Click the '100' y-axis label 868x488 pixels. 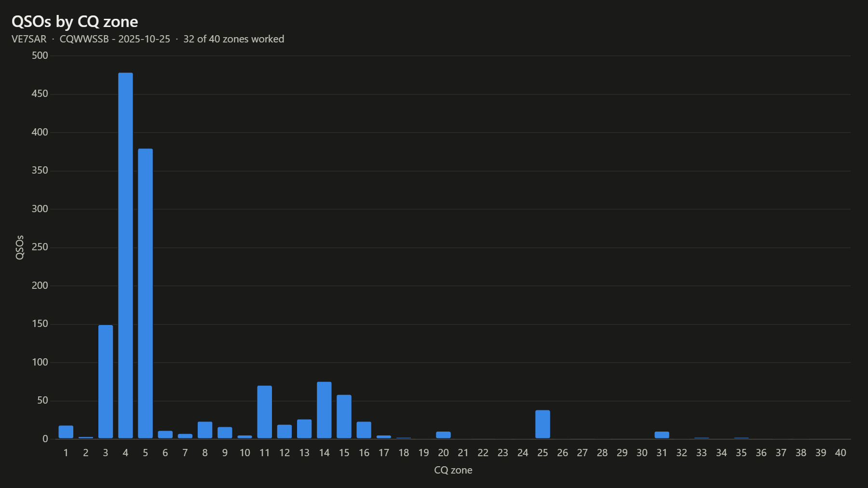pyautogui.click(x=40, y=362)
